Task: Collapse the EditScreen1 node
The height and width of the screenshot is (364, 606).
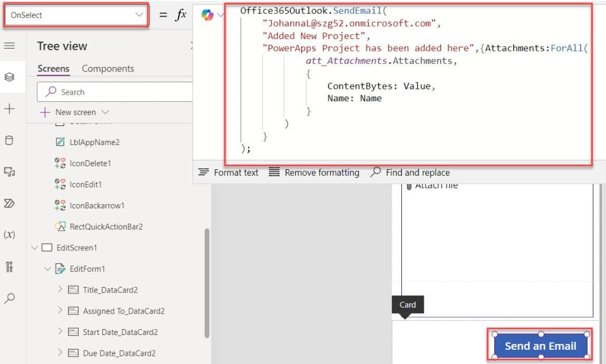Action: coord(34,247)
